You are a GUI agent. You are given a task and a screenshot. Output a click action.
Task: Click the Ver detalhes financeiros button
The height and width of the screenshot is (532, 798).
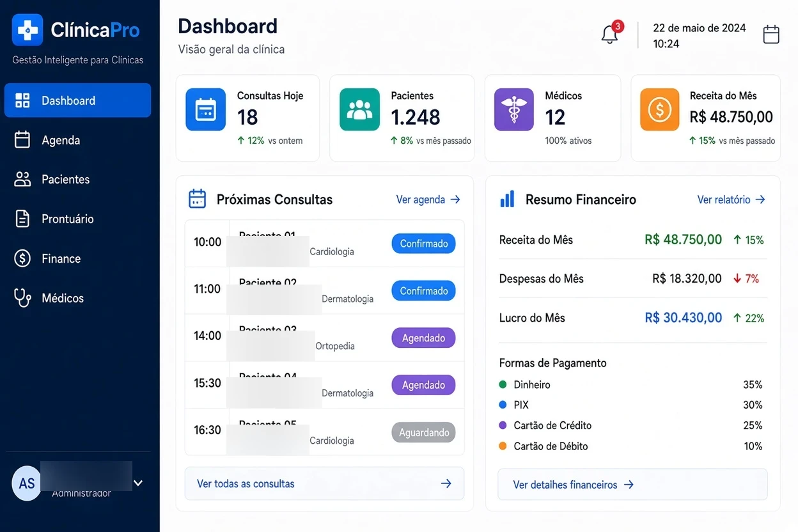tap(632, 485)
